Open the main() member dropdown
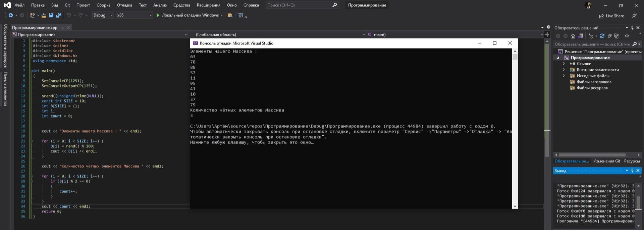The height and width of the screenshot is (230, 644). 542,34
